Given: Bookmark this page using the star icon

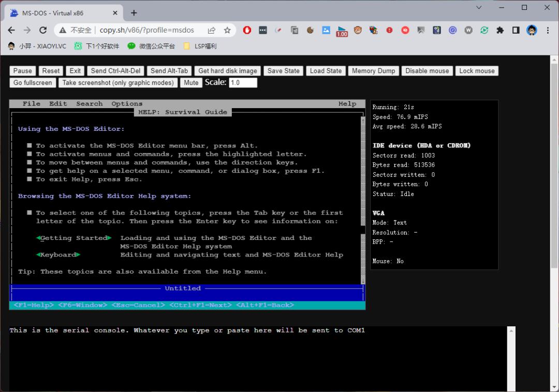Looking at the screenshot, I should point(227,31).
